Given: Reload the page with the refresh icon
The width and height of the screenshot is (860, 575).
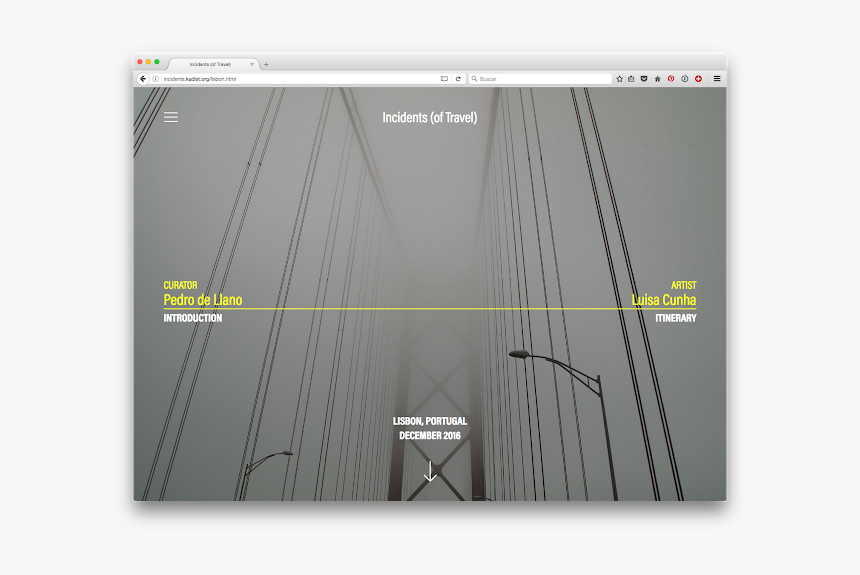Looking at the screenshot, I should point(458,79).
